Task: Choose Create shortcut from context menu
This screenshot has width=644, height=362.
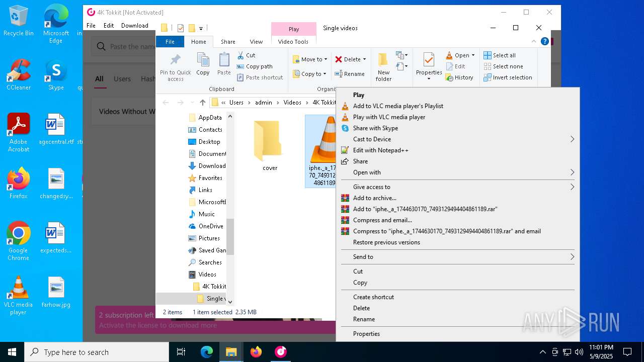Action: pos(457,297)
